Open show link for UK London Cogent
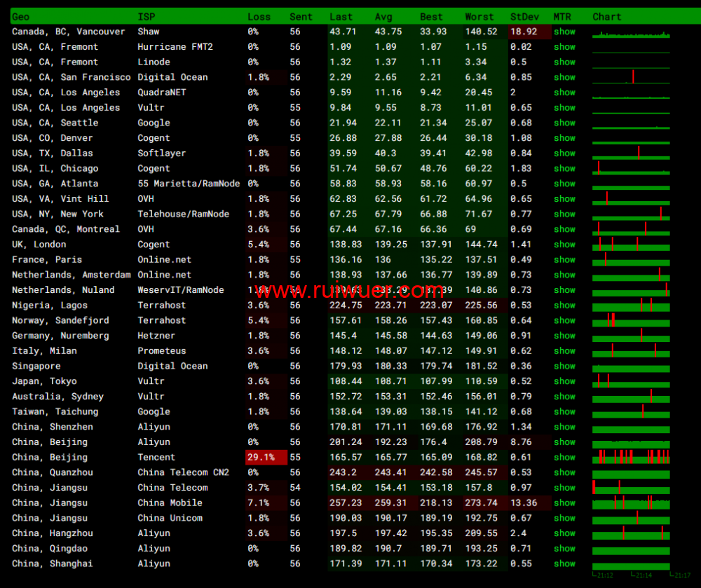The image size is (701, 588). tap(564, 245)
